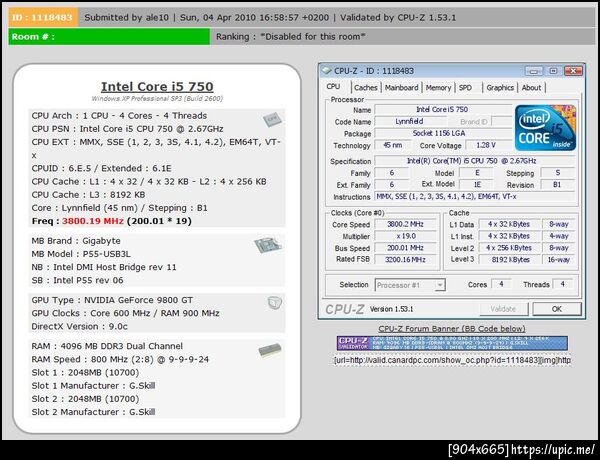The width and height of the screenshot is (600, 460).
Task: Click the Intel Core i5 inside logo
Action: coord(546,128)
